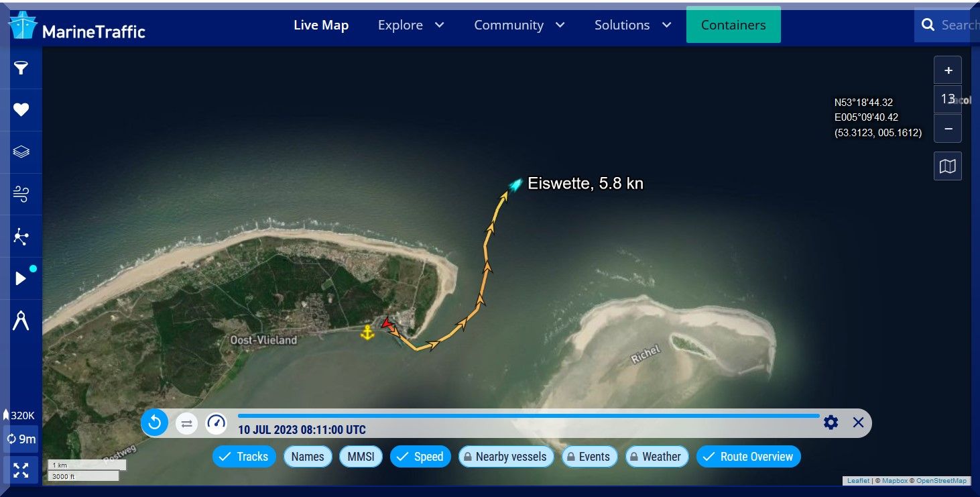980x497 pixels.
Task: Click the playback timeline progress bar
Action: (x=528, y=416)
